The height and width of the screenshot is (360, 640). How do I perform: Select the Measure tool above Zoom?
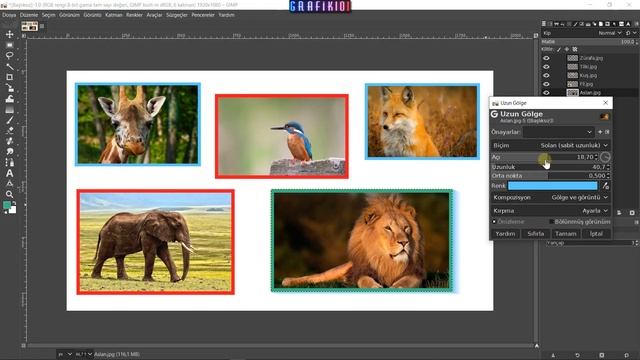9,184
